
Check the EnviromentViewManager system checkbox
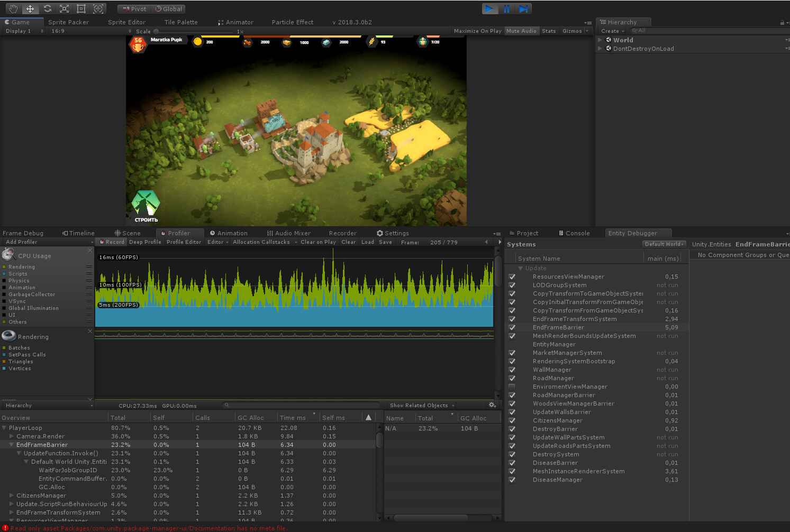tap(512, 387)
